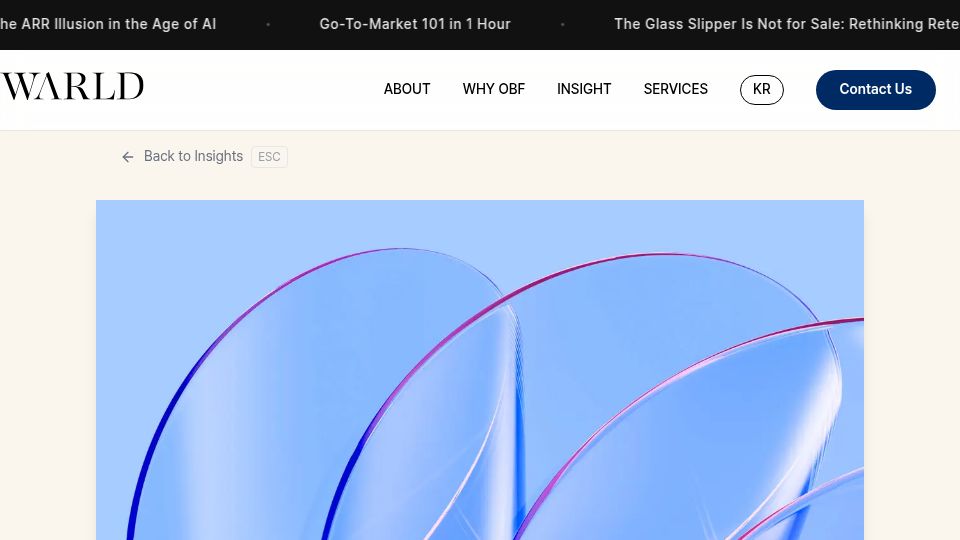Open the ticker article about the ARR Illusion
Viewport: 960px width, 540px height.
pyautogui.click(x=108, y=24)
